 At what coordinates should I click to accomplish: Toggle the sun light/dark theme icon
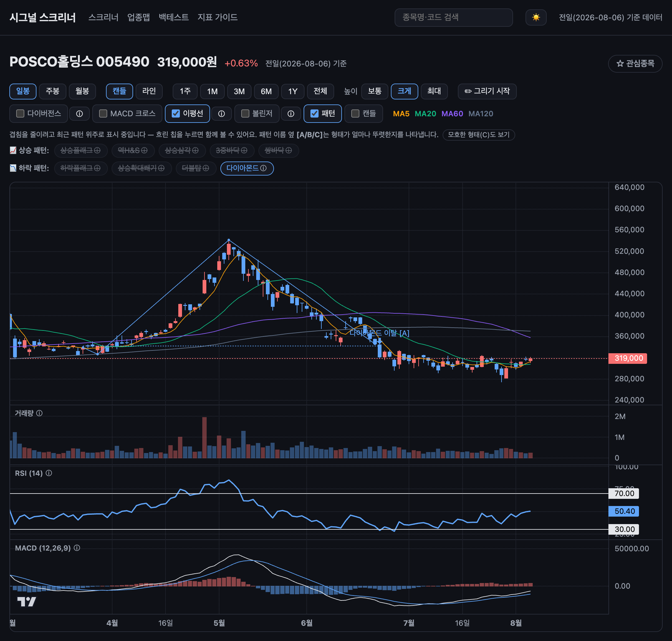tap(536, 17)
